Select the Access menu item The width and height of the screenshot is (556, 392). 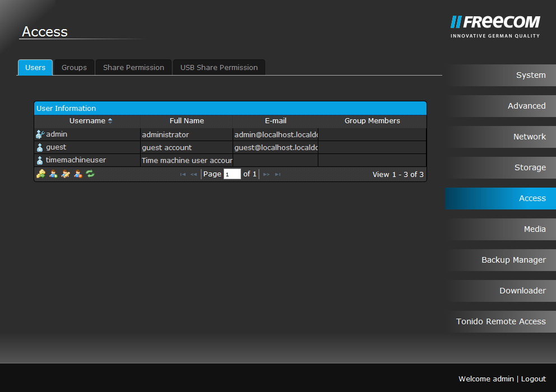(x=501, y=198)
